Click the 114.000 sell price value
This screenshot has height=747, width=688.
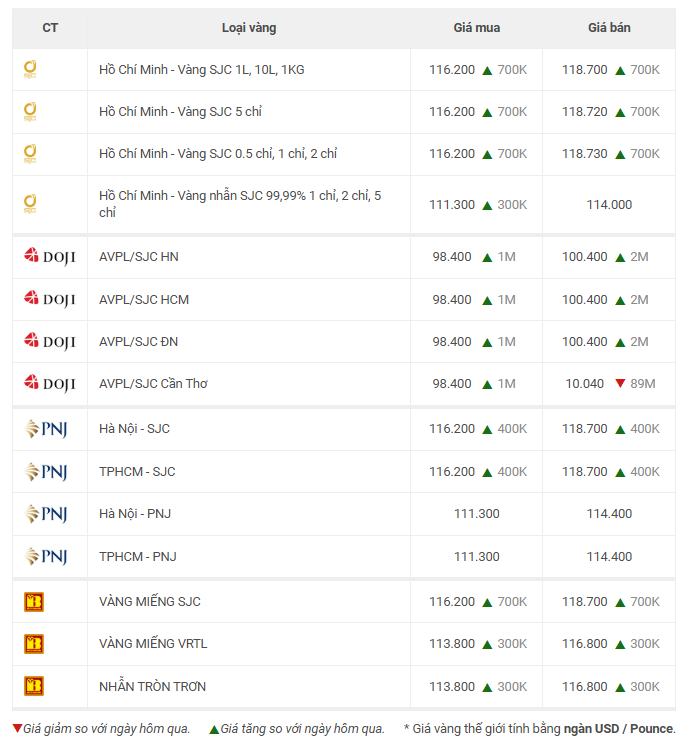coord(609,204)
